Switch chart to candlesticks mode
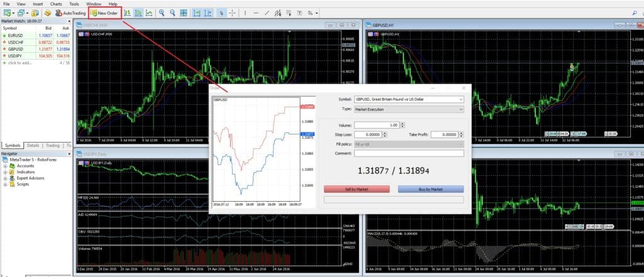Screen dimensions: 644x277 [138, 13]
